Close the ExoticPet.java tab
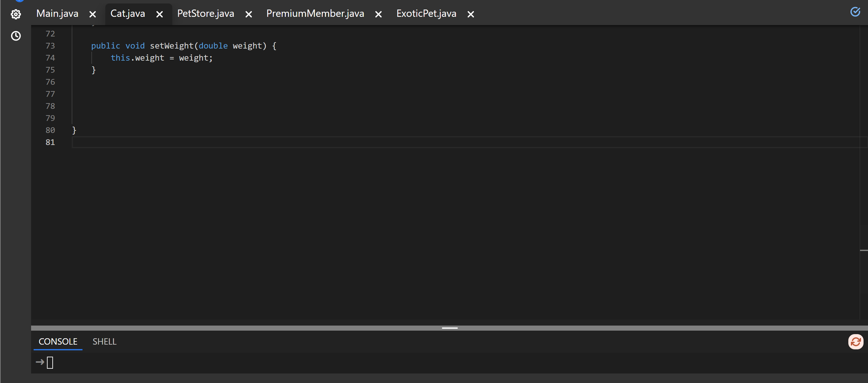The width and height of the screenshot is (868, 383). pos(471,14)
